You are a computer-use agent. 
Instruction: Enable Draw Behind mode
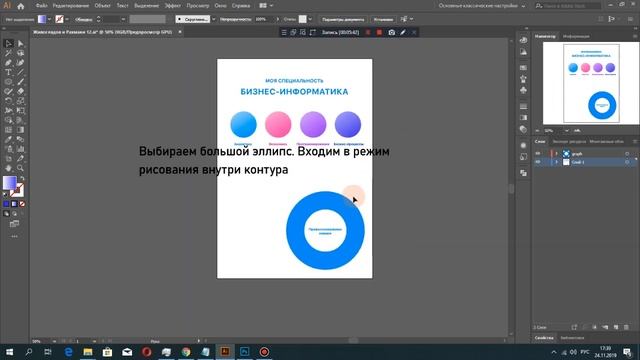click(x=14, y=213)
